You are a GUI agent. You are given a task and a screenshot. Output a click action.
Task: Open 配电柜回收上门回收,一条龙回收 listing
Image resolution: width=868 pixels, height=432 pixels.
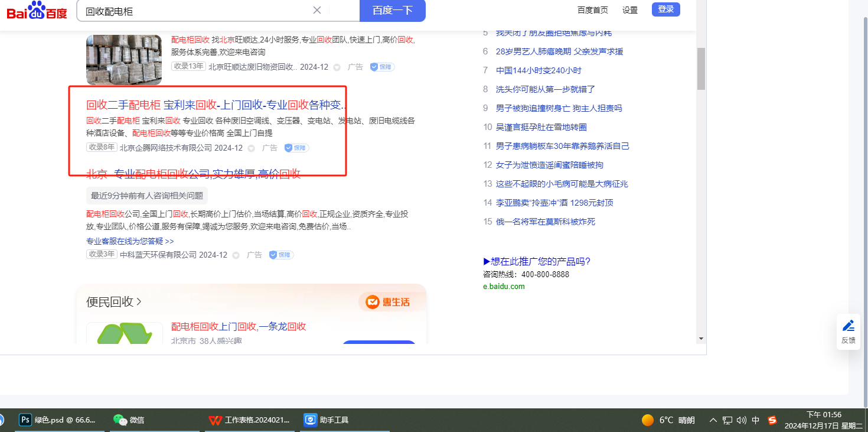[239, 326]
